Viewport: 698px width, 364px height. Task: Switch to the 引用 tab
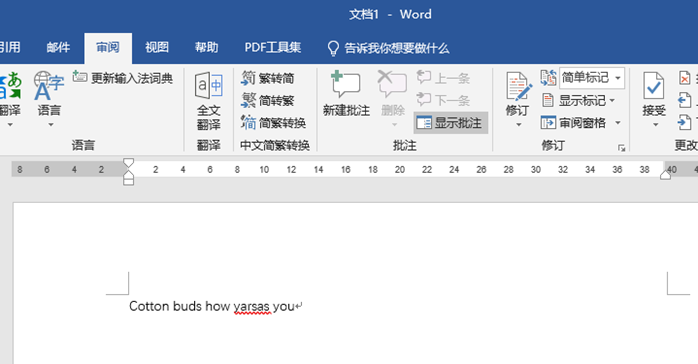click(10, 47)
